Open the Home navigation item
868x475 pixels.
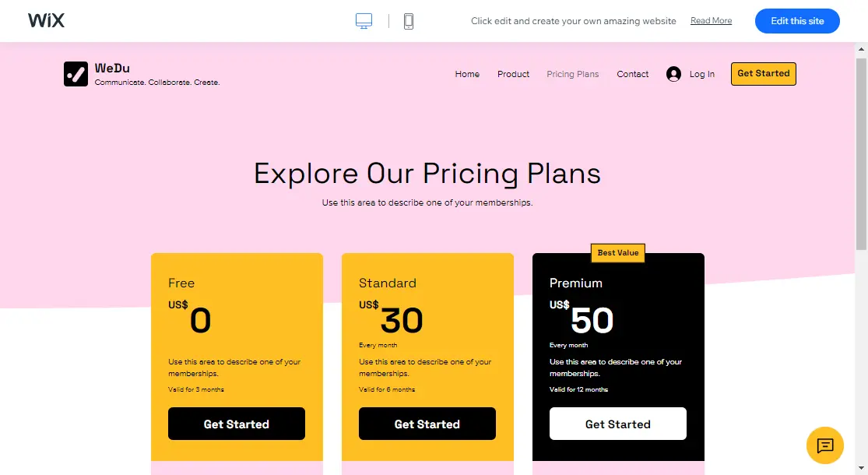(467, 74)
